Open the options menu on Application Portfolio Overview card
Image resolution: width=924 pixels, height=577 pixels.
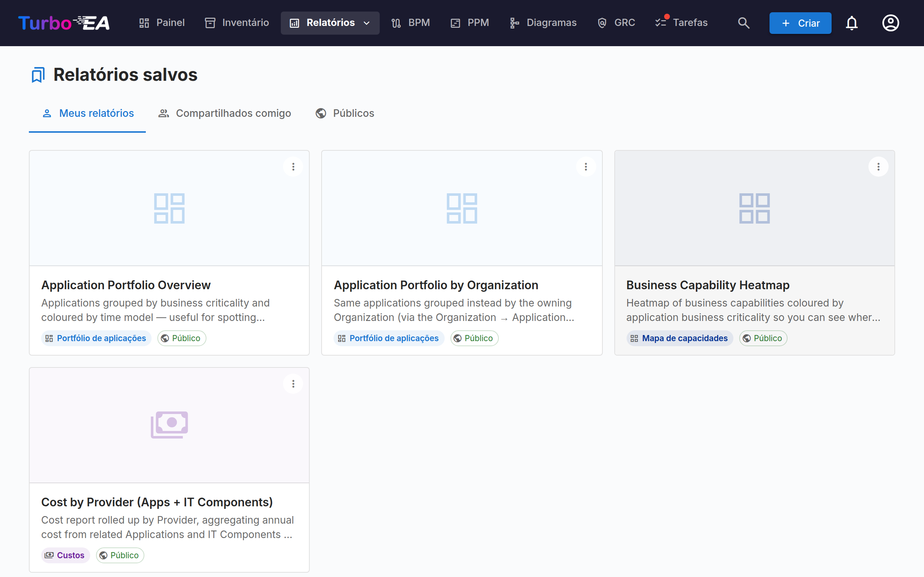coord(293,167)
